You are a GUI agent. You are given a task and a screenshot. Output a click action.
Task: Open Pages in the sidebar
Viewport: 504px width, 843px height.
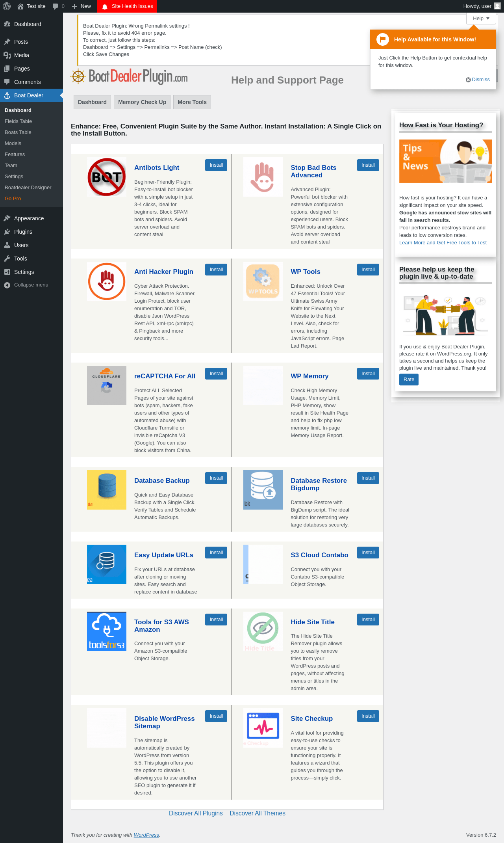tap(31, 69)
